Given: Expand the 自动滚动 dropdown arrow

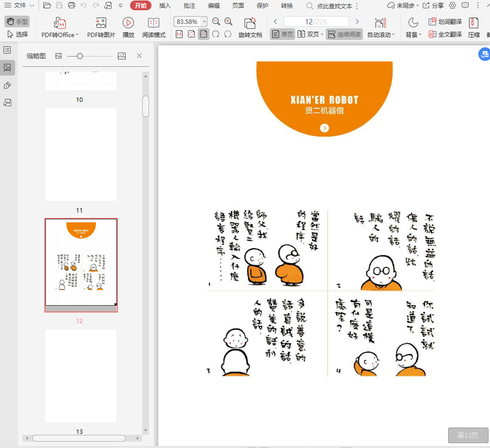Looking at the screenshot, I should point(394,35).
